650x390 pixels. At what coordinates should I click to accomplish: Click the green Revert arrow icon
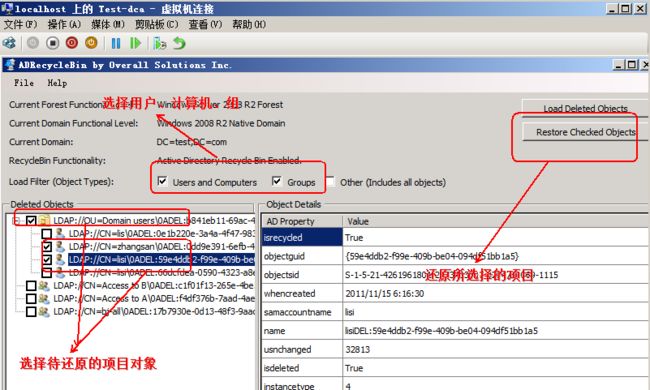pyautogui.click(x=179, y=43)
